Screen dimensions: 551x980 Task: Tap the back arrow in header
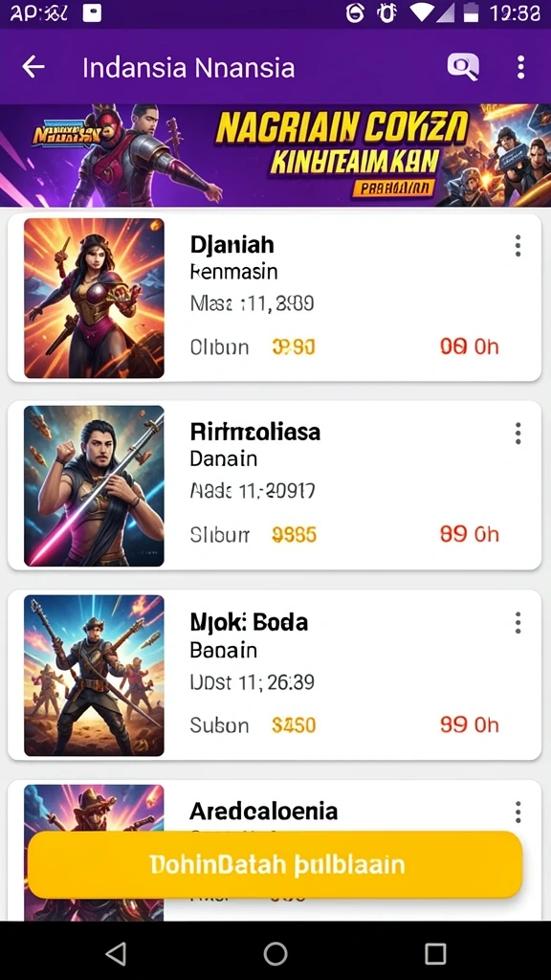click(x=33, y=67)
